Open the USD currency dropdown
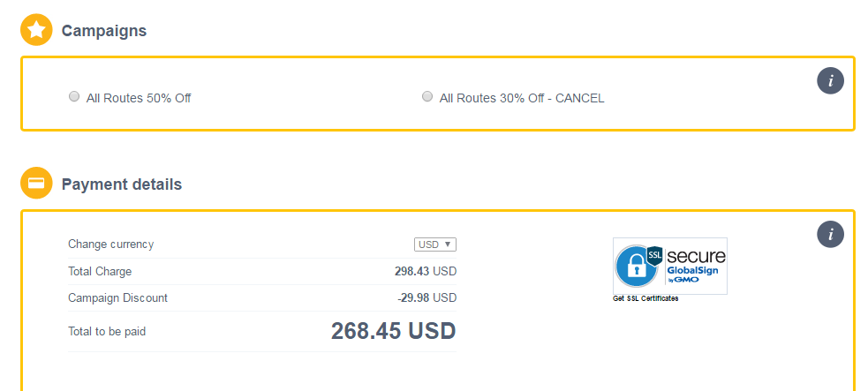The height and width of the screenshot is (391, 868). point(435,244)
